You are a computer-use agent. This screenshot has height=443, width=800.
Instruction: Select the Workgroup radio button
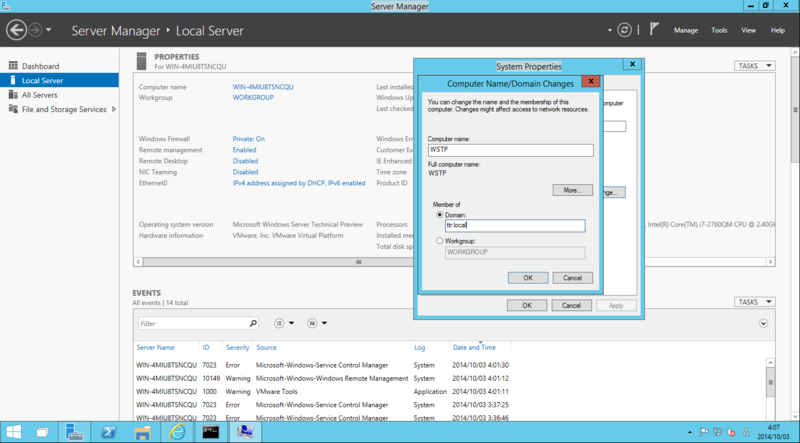(x=440, y=240)
